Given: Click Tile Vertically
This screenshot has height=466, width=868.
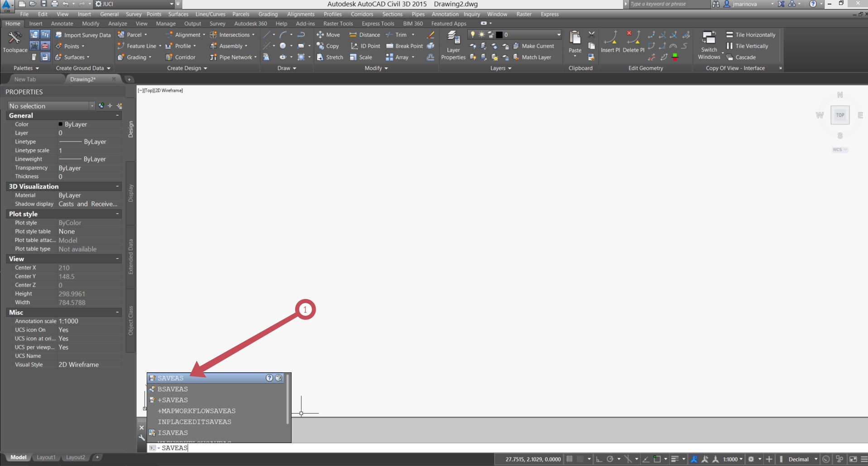Looking at the screenshot, I should (x=747, y=46).
